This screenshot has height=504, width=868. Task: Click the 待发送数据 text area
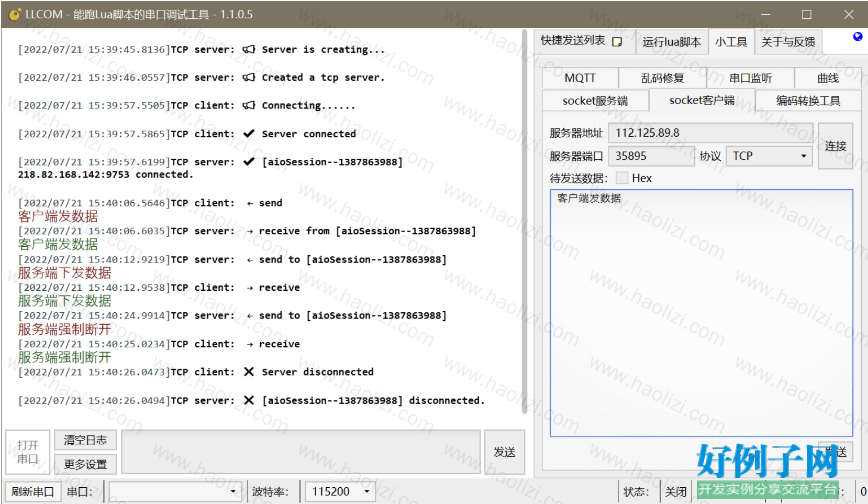click(702, 313)
